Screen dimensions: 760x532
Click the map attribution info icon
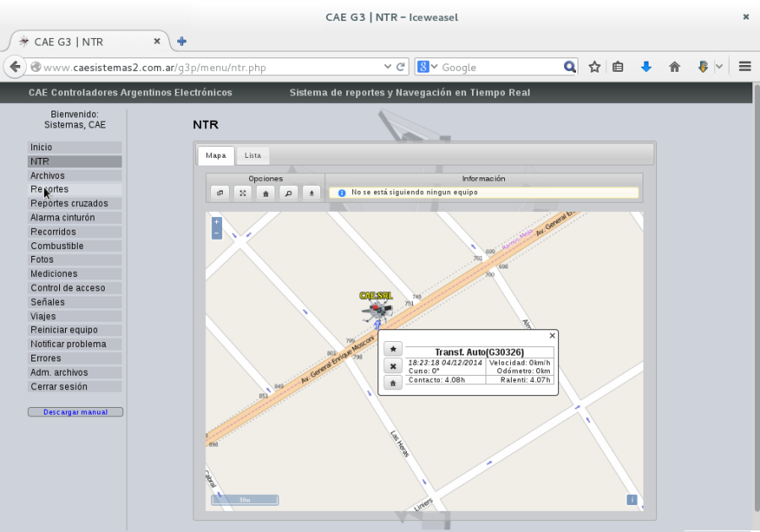tap(632, 500)
